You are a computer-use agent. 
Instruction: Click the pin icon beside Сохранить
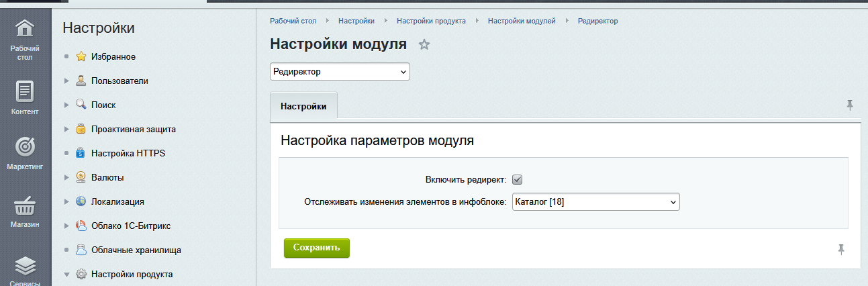click(x=841, y=250)
